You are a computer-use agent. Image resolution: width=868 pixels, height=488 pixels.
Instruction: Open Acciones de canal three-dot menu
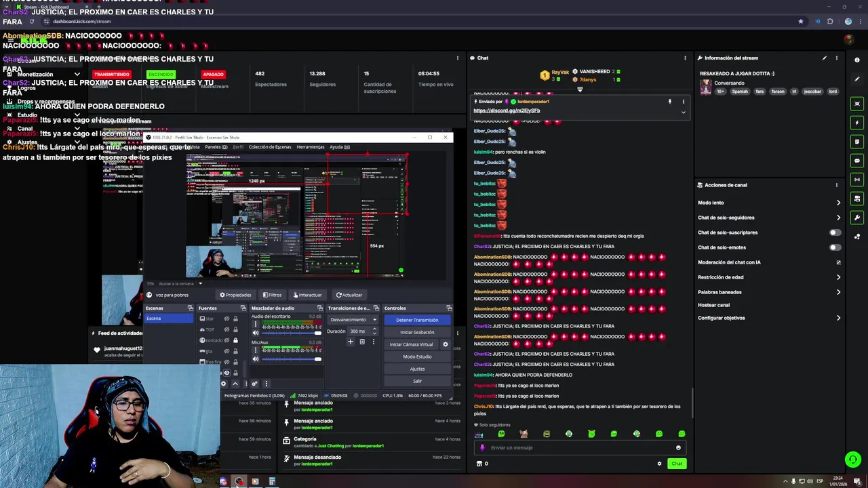click(836, 185)
